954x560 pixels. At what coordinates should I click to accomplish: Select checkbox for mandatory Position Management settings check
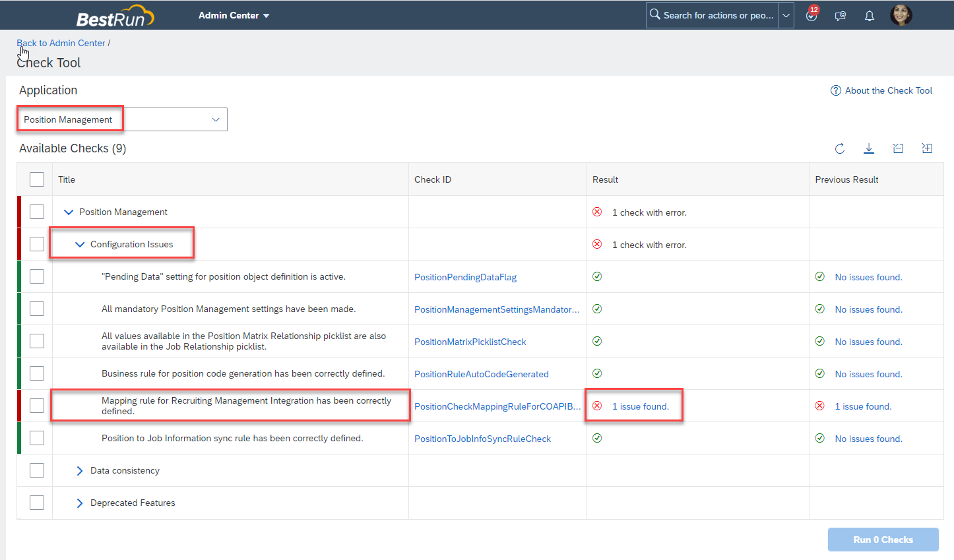37,309
